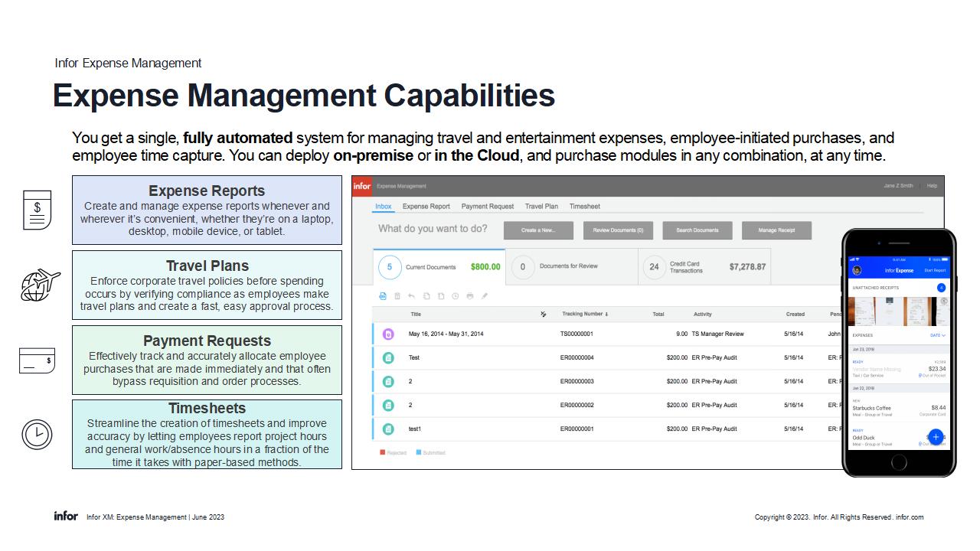Click the Help link in app header
This screenshot has width=980, height=551.
tap(932, 186)
